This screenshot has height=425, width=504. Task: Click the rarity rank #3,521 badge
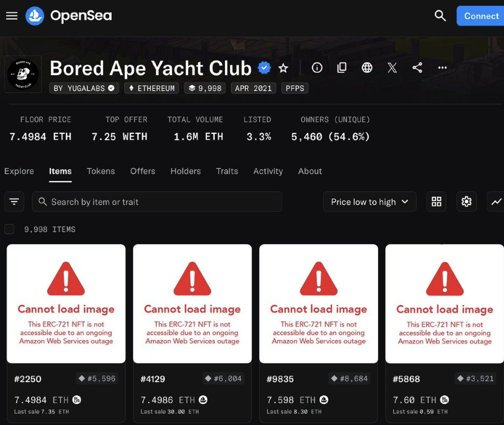475,378
